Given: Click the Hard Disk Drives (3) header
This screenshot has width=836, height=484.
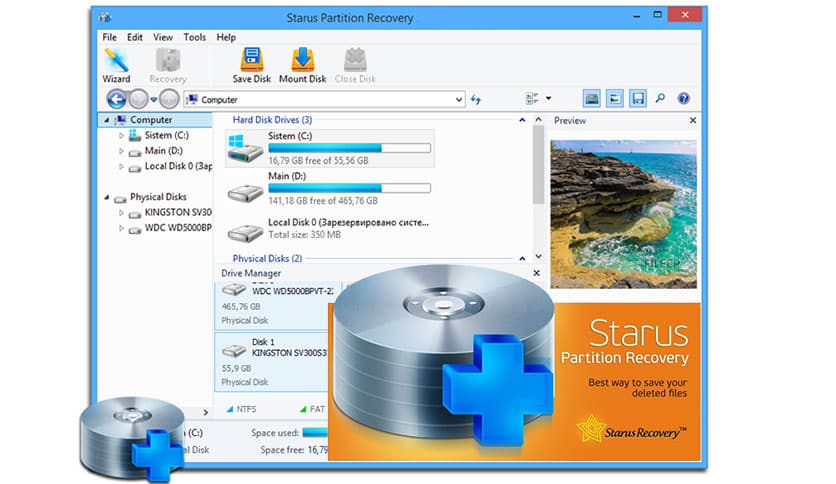Looking at the screenshot, I should (272, 120).
